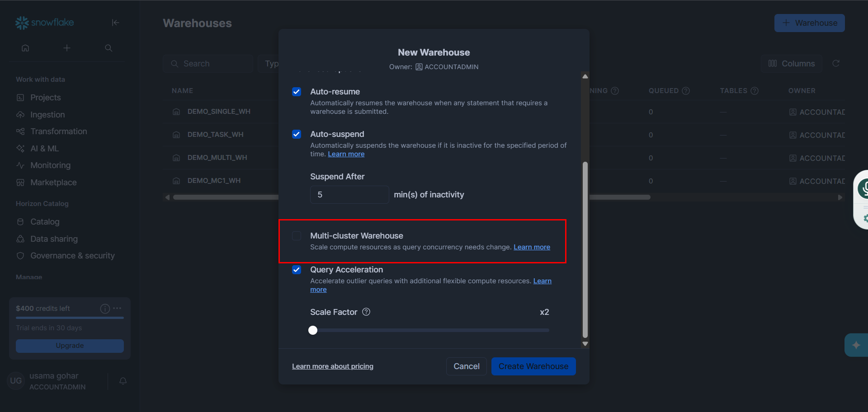Open Multi-cluster Warehouse Learn more link

(x=532, y=247)
